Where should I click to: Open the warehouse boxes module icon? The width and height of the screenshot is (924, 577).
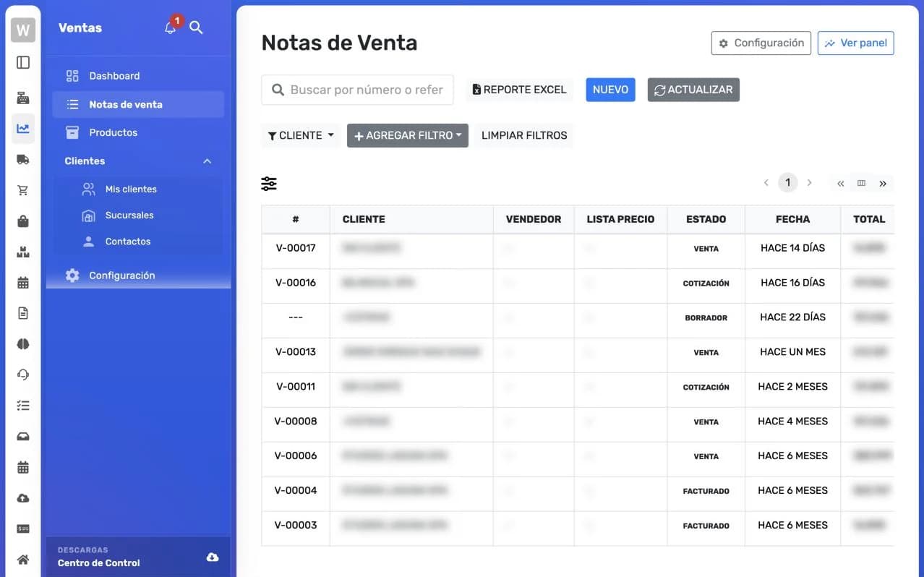[x=23, y=252]
